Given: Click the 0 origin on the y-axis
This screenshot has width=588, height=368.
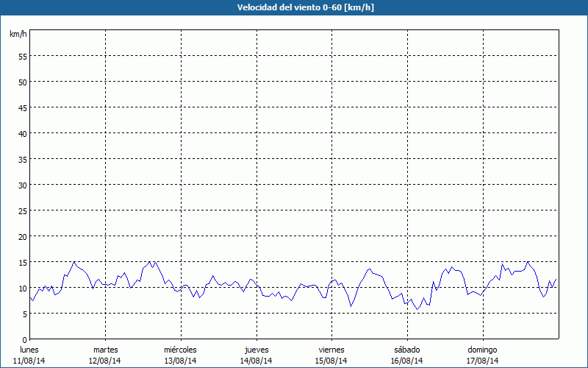Looking at the screenshot, I should point(25,339).
